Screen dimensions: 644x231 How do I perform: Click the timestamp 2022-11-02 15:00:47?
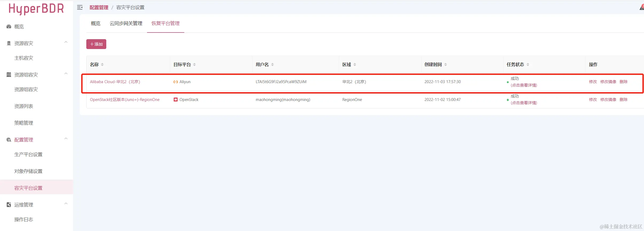[x=442, y=99]
